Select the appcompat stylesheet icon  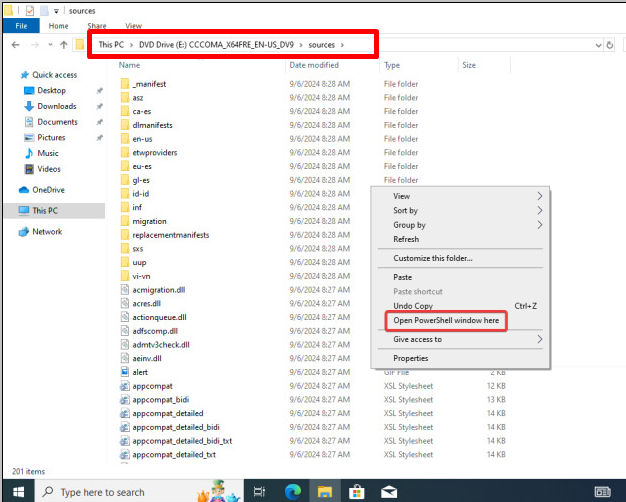click(x=125, y=386)
